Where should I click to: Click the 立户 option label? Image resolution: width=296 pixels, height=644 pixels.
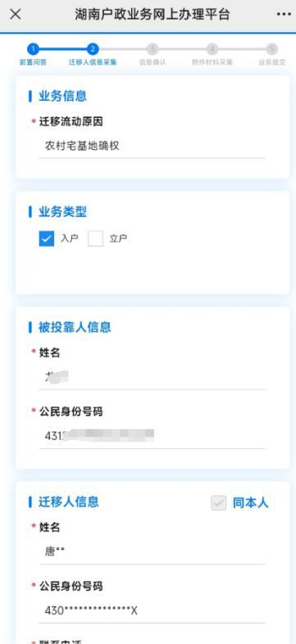tap(118, 238)
